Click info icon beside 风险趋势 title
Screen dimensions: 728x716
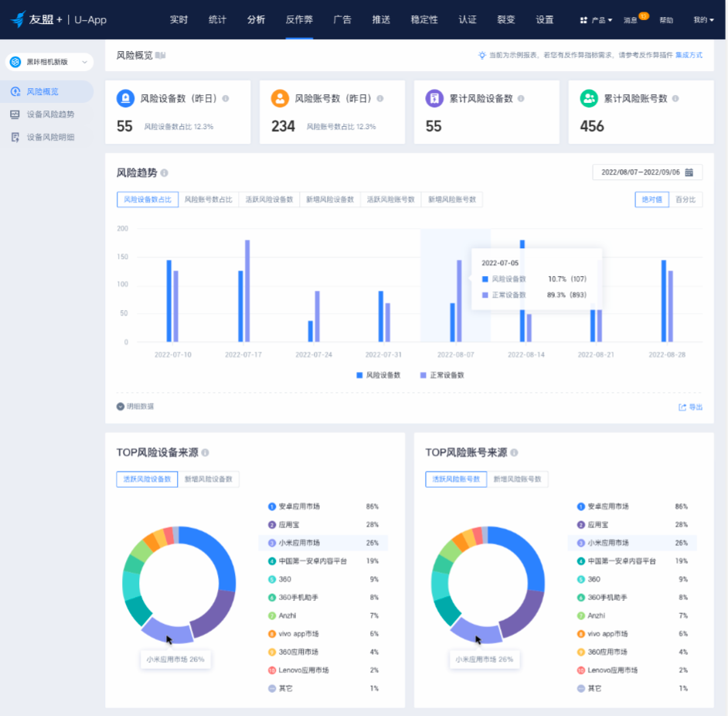pyautogui.click(x=165, y=173)
